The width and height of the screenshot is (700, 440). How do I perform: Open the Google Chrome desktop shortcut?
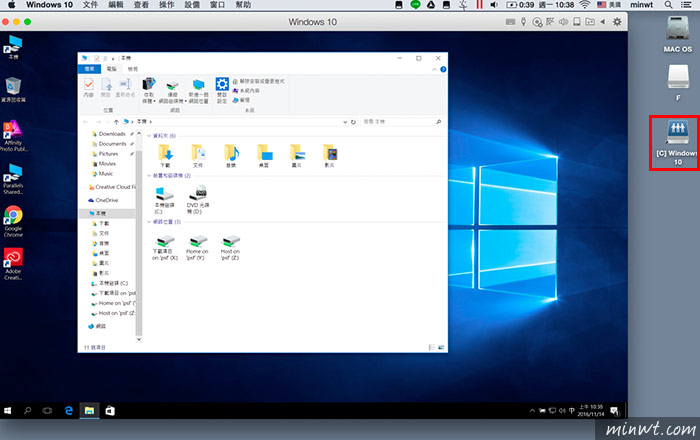click(13, 221)
